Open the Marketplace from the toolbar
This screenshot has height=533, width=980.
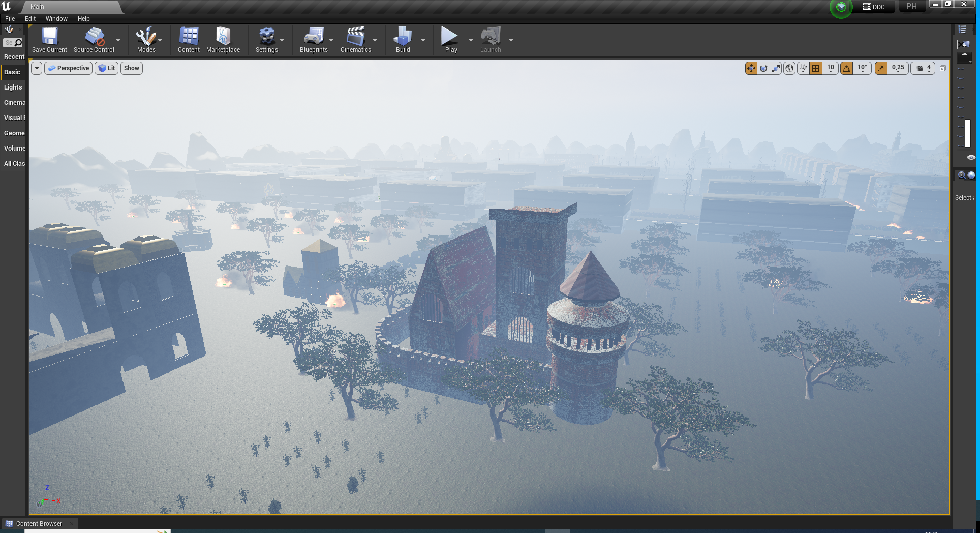[x=223, y=37]
